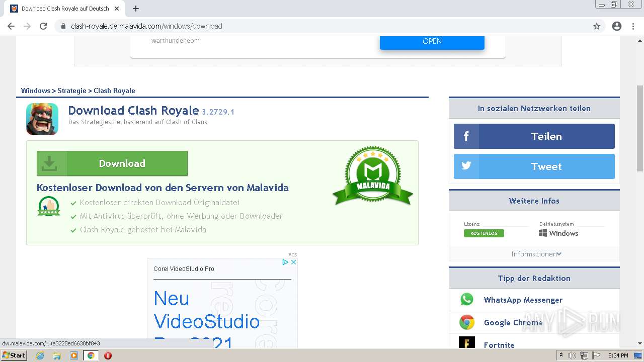Launch Internet Explorer from the taskbar

tap(40, 355)
